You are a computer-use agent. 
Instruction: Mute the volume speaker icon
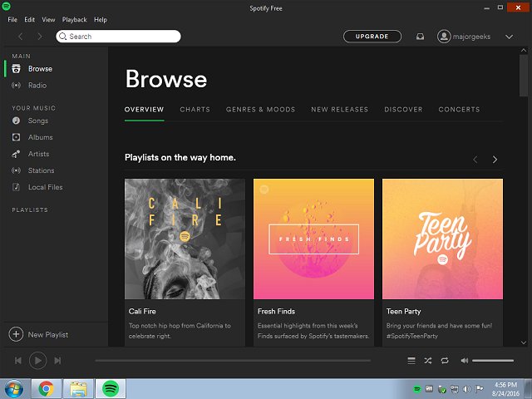coord(465,360)
